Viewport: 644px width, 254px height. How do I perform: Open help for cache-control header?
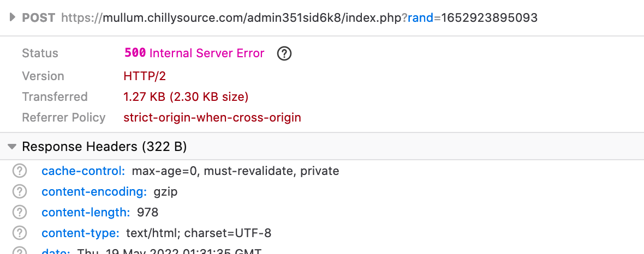[20, 171]
